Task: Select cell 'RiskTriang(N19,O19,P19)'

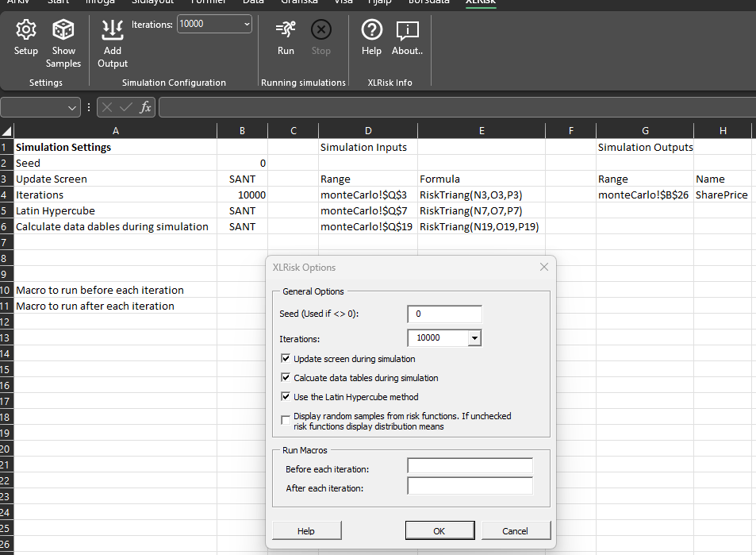Action: [482, 226]
